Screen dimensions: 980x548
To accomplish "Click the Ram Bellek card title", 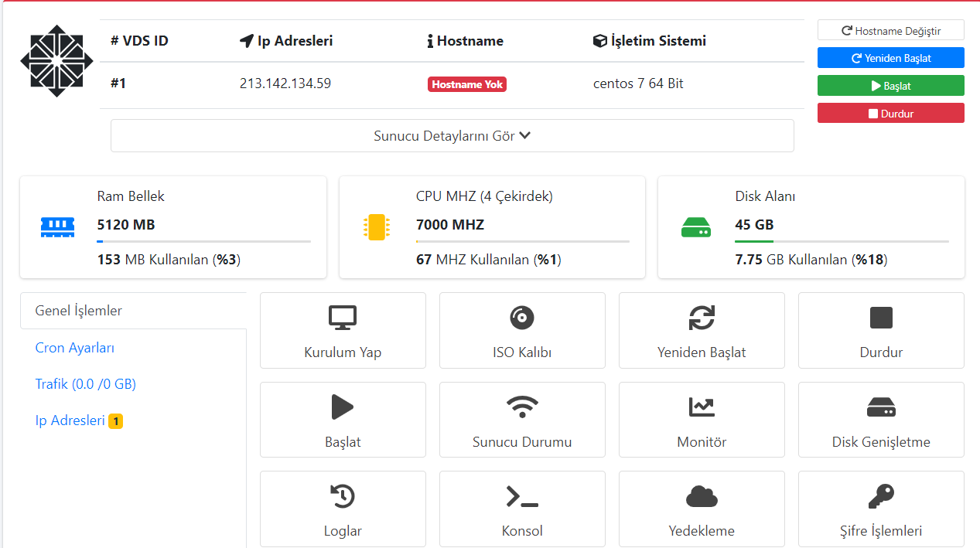I will point(131,196).
